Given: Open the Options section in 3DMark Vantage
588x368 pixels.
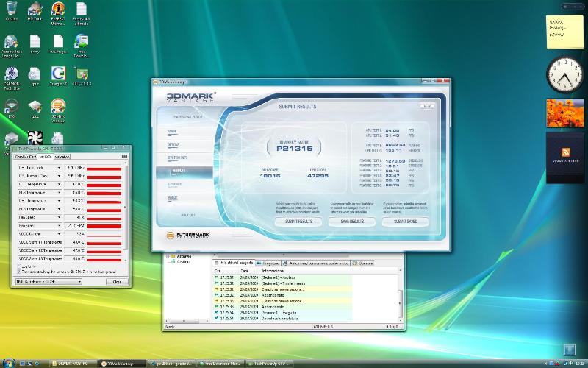Looking at the screenshot, I should click(173, 144).
